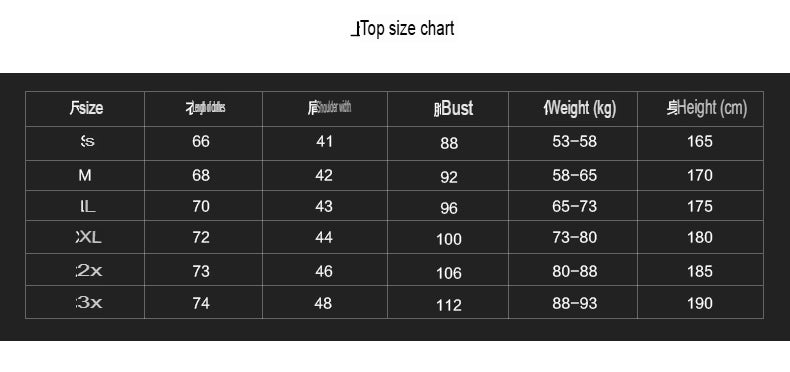Select the 2x size row label
Screen dimensions: 790x372
89,271
